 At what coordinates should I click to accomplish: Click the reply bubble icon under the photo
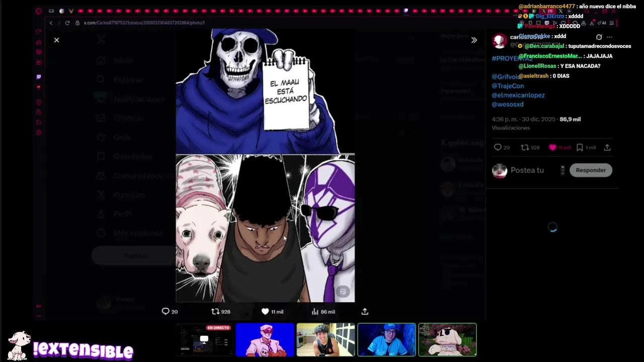(x=166, y=312)
